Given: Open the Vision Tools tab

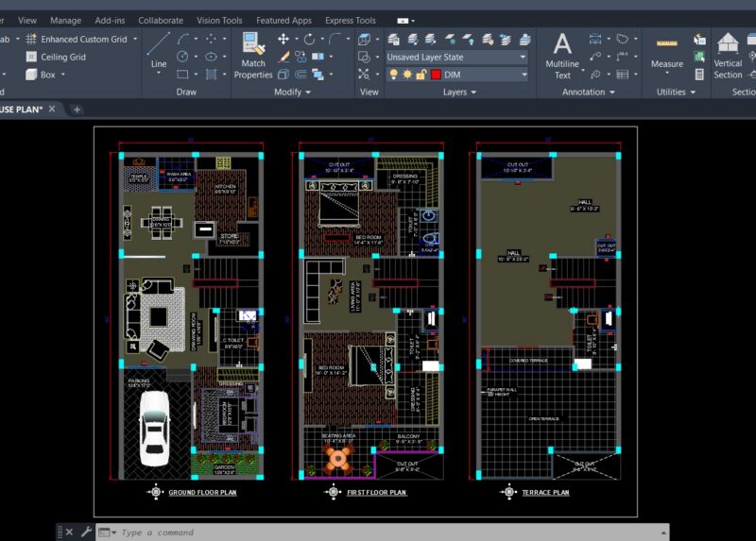Looking at the screenshot, I should tap(219, 21).
